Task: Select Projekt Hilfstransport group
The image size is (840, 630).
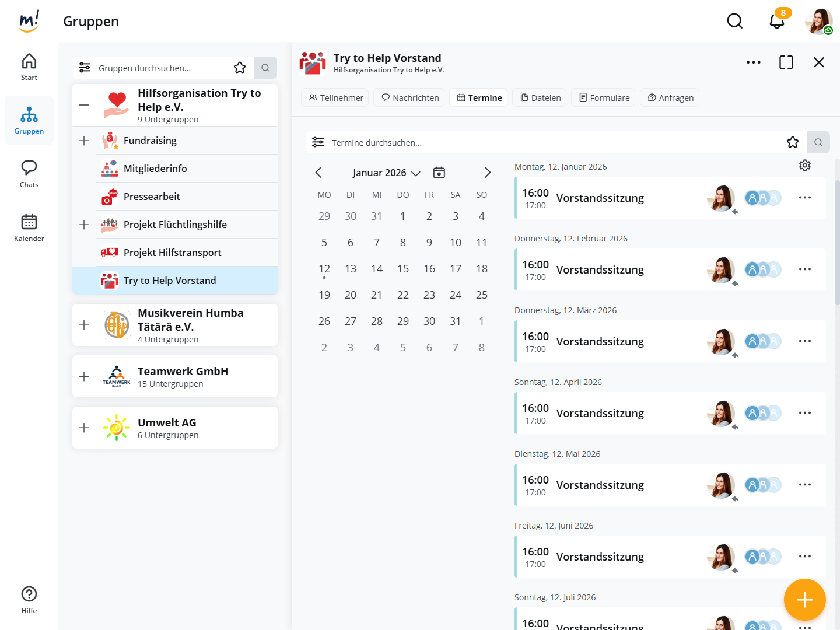Action: (x=172, y=253)
